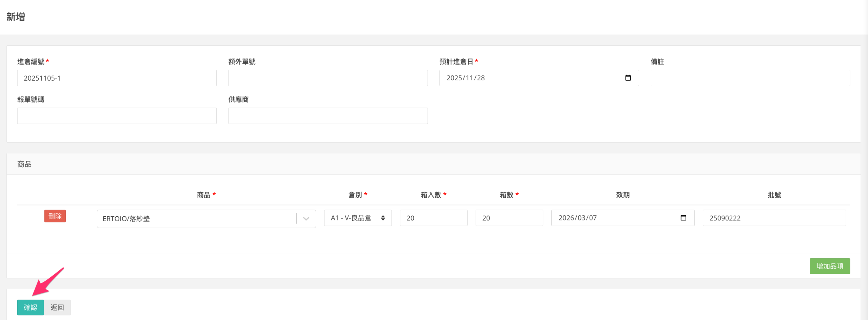Focus the 進倉編號 input field
The height and width of the screenshot is (320, 868).
tap(117, 78)
